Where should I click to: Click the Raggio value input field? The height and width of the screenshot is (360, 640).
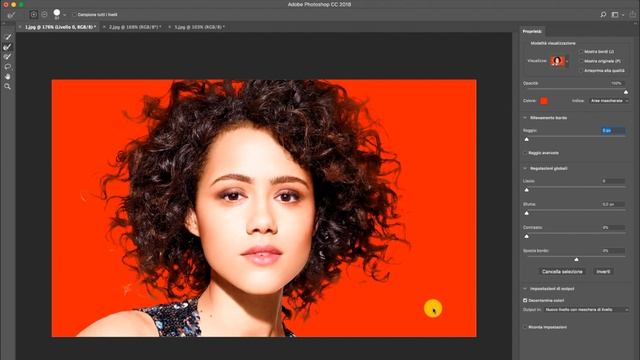coord(613,131)
